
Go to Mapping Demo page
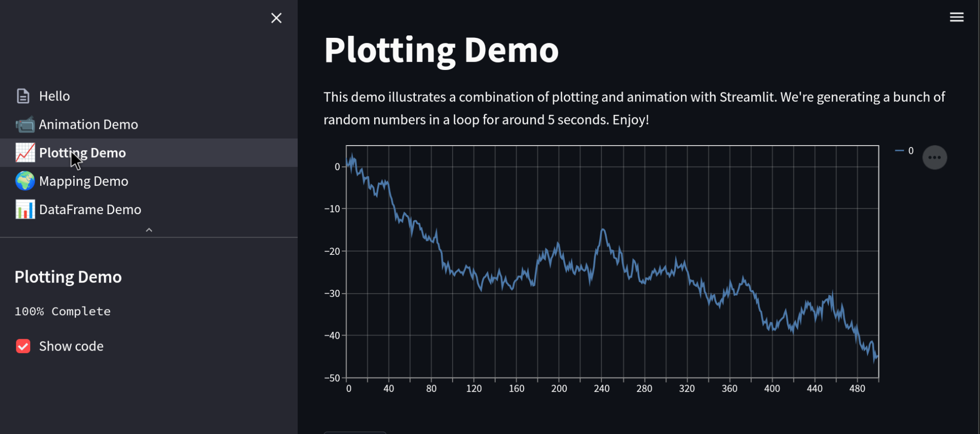(84, 181)
